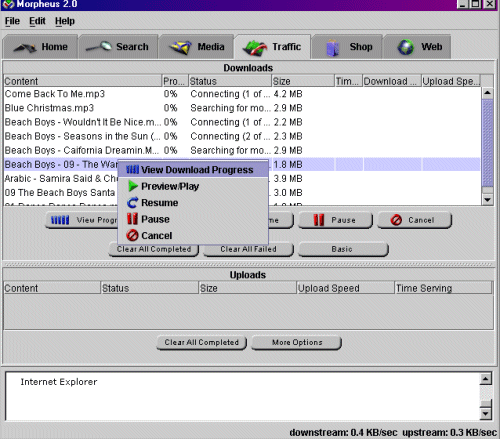The image size is (500, 439).
Task: Click the Size column header in Downloads
Action: [x=303, y=81]
